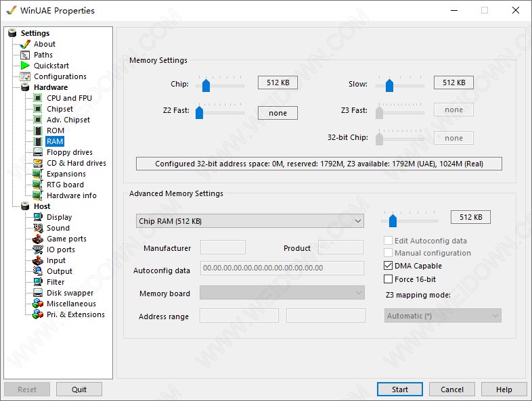The image size is (532, 401).
Task: Click the 32-bit Chip slider handle
Action: [x=379, y=139]
